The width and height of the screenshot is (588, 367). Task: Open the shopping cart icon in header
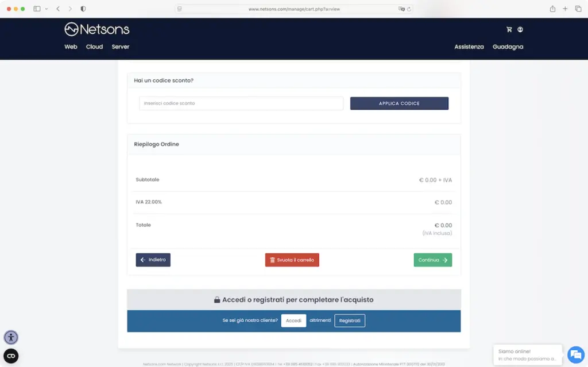point(509,29)
